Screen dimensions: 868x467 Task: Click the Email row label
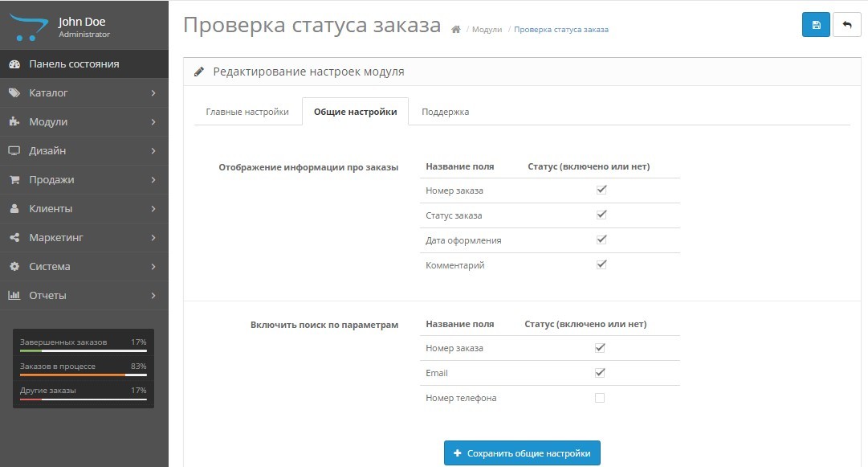[437, 373]
